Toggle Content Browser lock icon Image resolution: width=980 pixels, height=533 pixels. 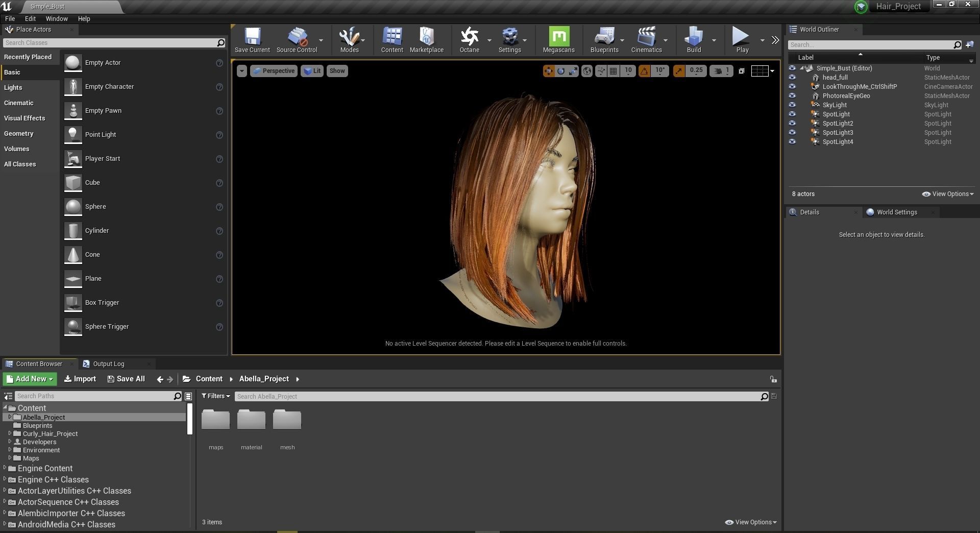[x=773, y=379]
